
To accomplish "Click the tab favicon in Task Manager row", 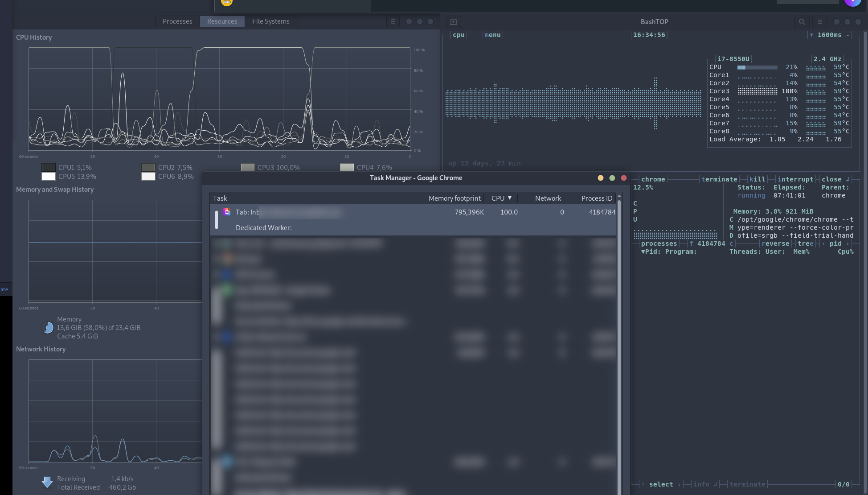I will 227,212.
